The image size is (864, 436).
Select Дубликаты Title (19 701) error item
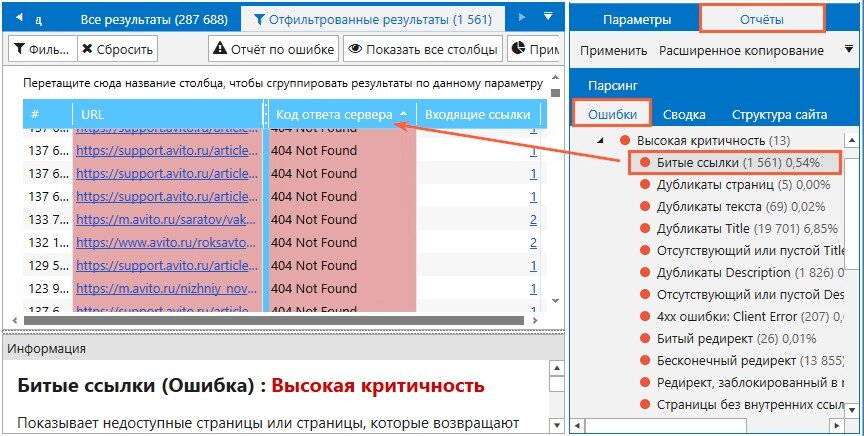(747, 229)
